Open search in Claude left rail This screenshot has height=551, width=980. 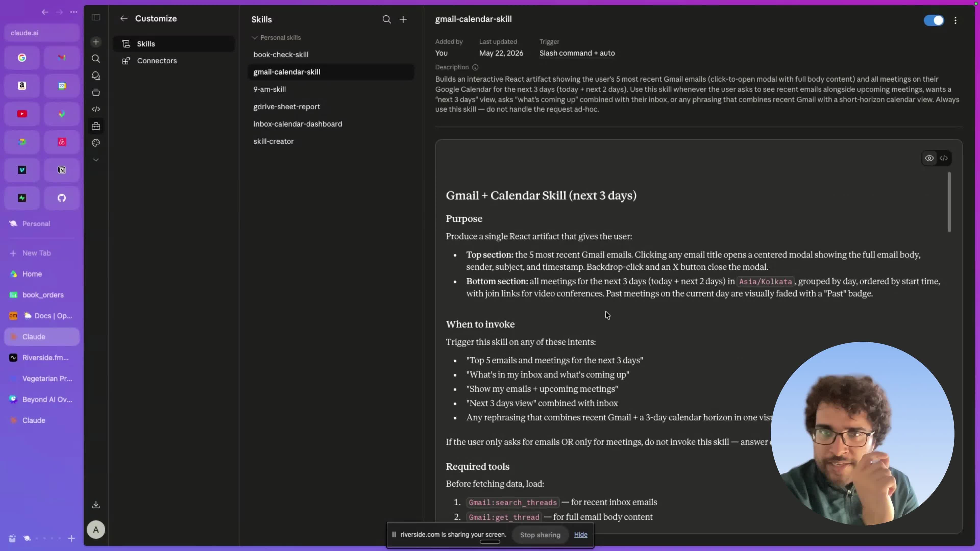coord(96,59)
